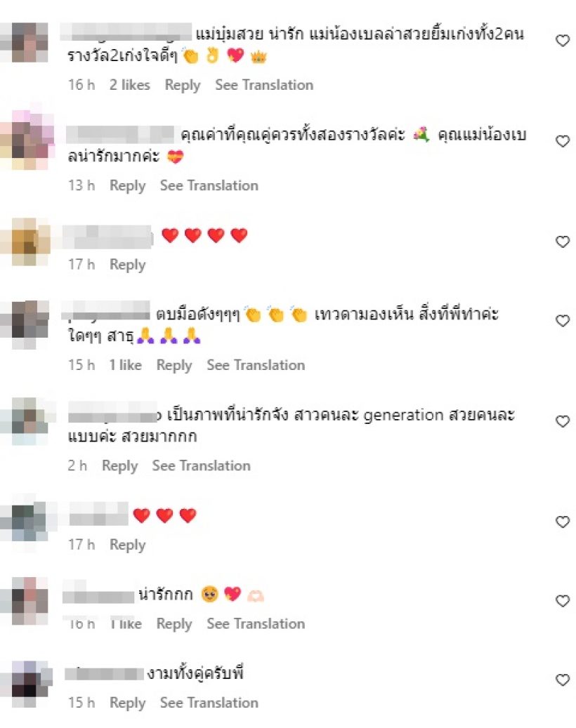This screenshot has height=728, width=576.
Task: See Translation of the 2 h comment
Action: 201,465
